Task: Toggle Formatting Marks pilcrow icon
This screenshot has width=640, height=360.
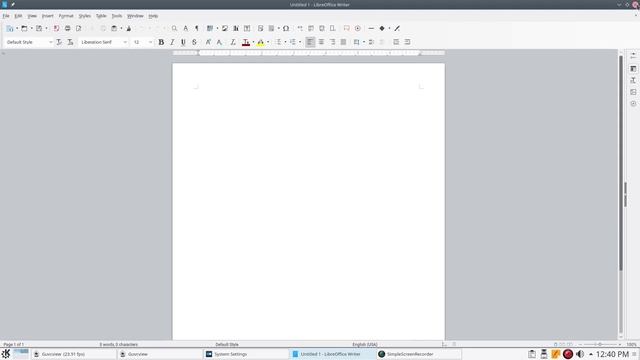Action: coord(196,29)
